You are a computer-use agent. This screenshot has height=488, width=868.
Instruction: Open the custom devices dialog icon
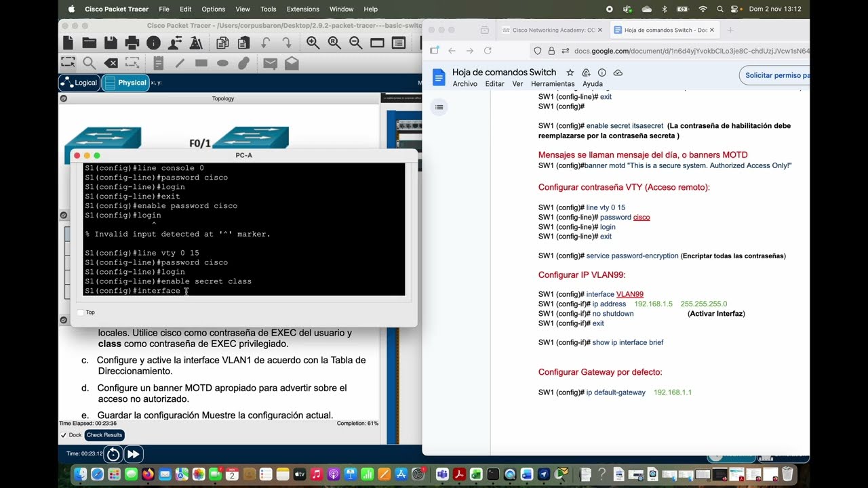click(x=399, y=43)
